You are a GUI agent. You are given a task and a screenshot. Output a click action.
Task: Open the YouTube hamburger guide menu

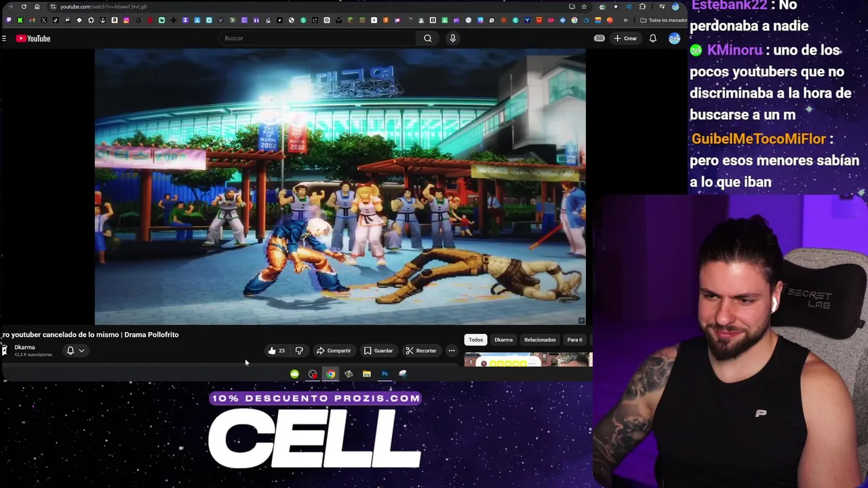[4, 39]
